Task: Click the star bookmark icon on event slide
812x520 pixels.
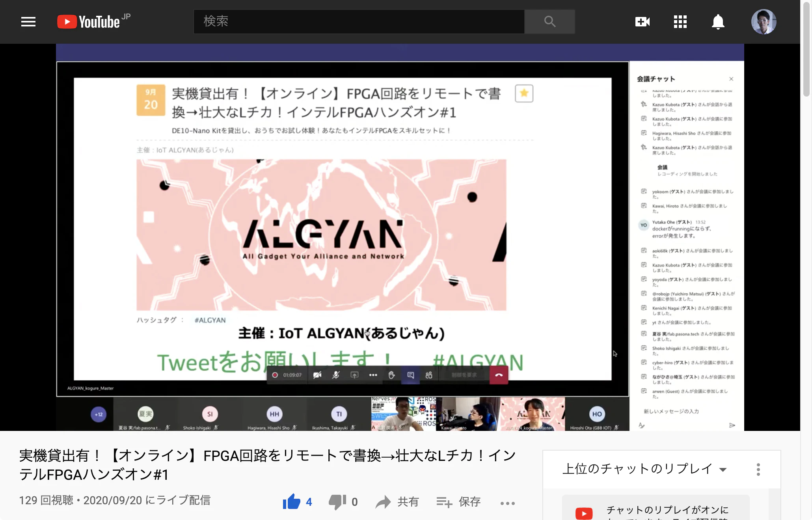Action: coord(524,93)
